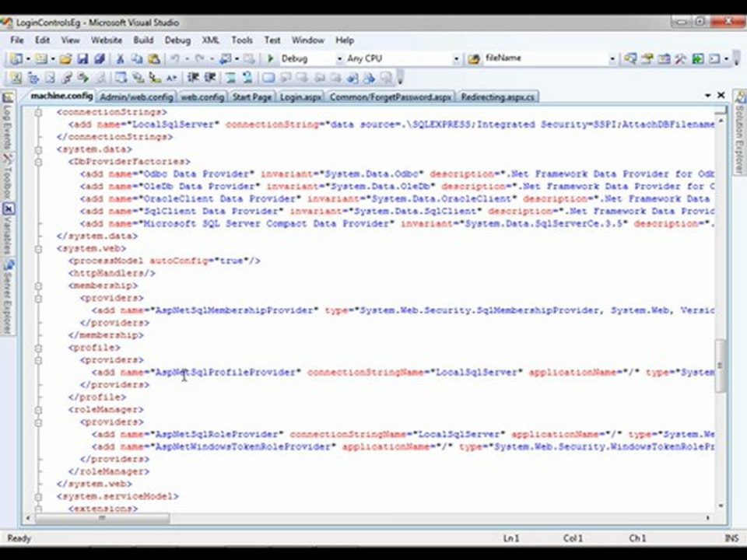Open the Toolbox wrench icon in toolbar

[680, 58]
